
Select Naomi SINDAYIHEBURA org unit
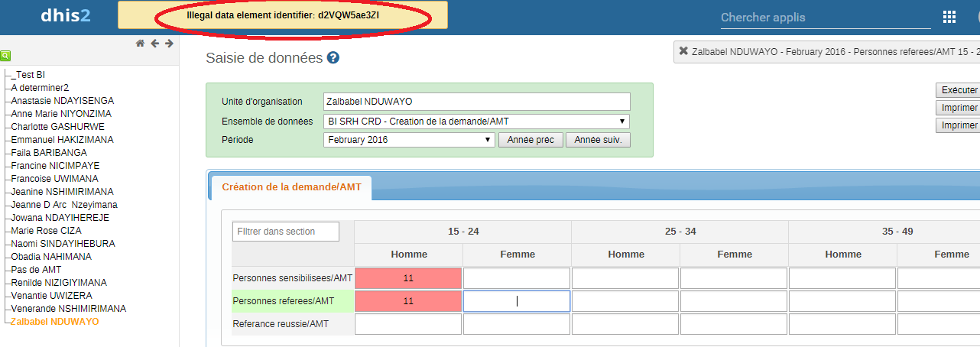click(x=63, y=244)
